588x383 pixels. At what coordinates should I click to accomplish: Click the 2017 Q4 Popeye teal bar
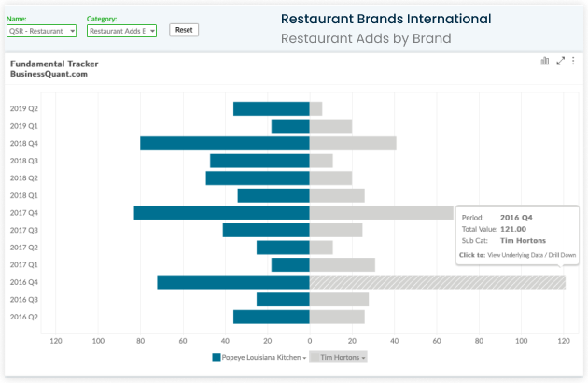point(222,213)
